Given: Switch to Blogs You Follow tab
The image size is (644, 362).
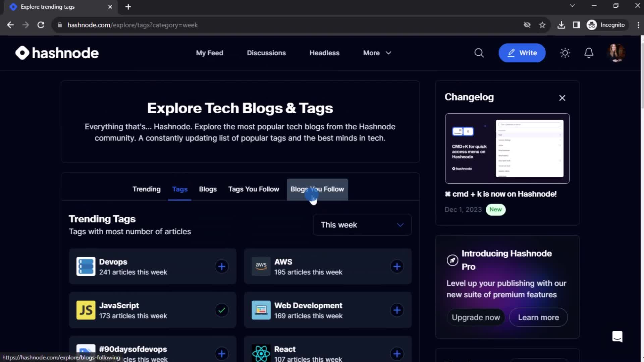Looking at the screenshot, I should 318,189.
